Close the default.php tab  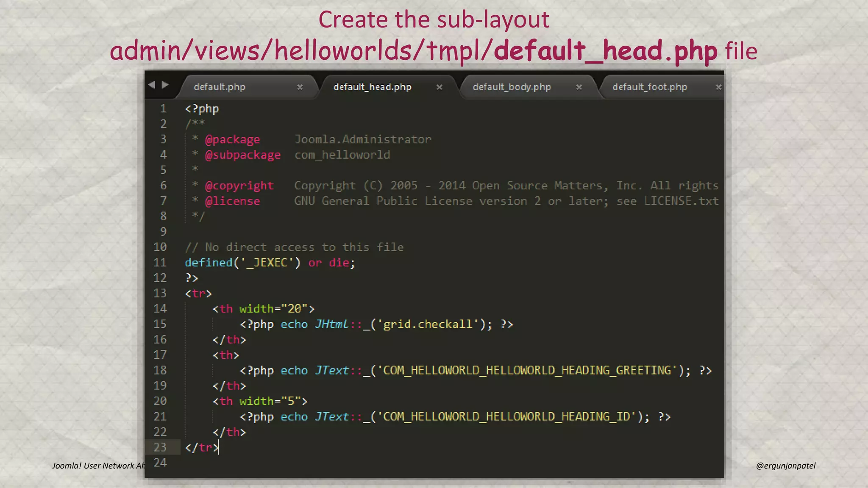(x=300, y=87)
